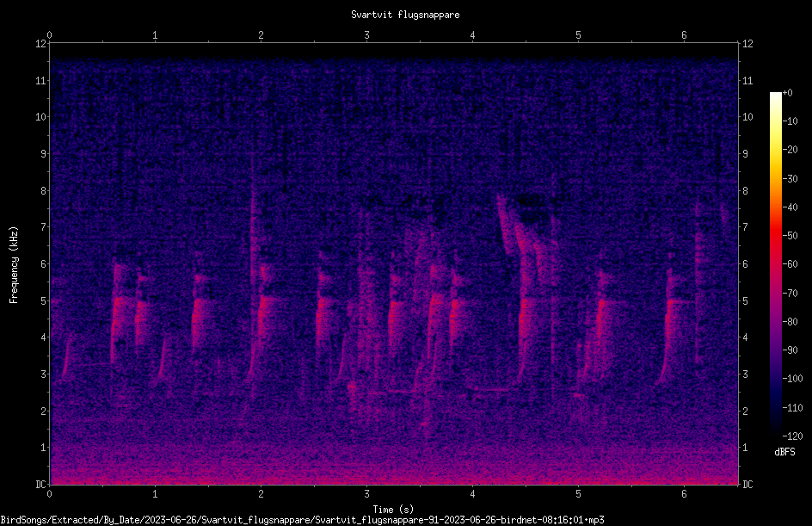812x526 pixels.
Task: Click the '12' tick on the left frequency axis
Action: click(40, 44)
